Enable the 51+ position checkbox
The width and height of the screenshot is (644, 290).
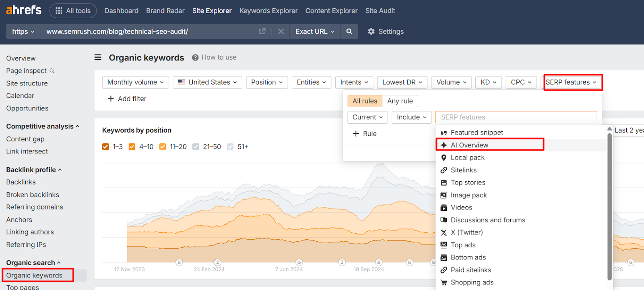click(x=230, y=147)
